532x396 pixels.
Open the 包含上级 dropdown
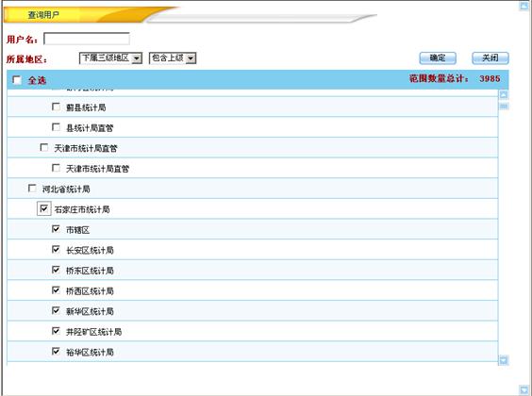(173, 58)
